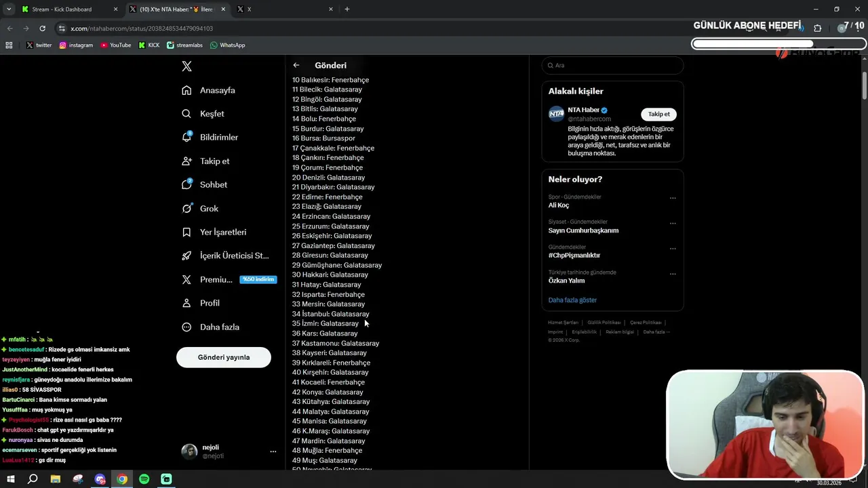This screenshot has height=488, width=868.
Task: Open Sohbet messages
Action: pos(204,184)
